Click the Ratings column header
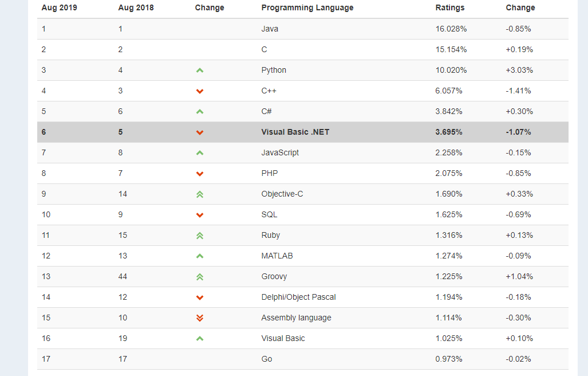Image resolution: width=588 pixels, height=376 pixels. [449, 7]
